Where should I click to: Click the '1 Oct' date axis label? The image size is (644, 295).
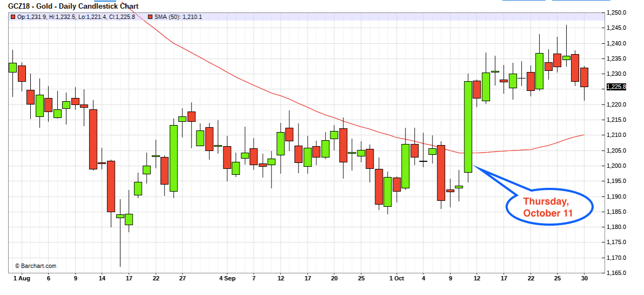(x=397, y=279)
